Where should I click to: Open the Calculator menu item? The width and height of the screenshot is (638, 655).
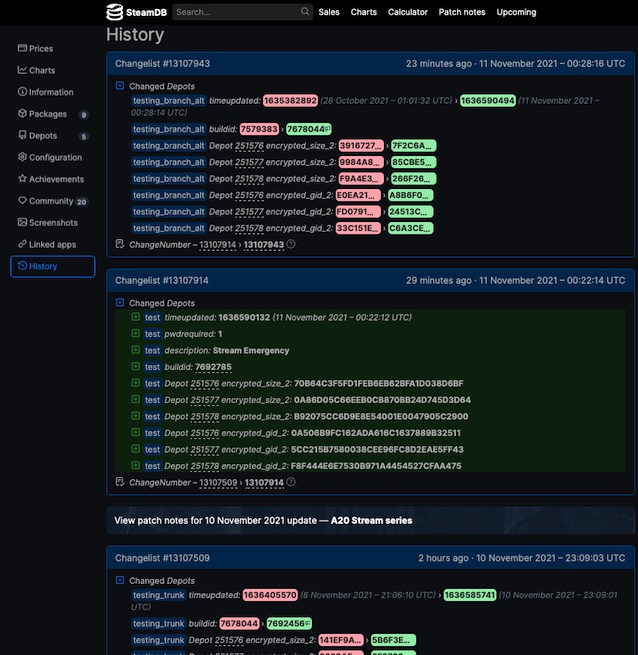click(407, 12)
